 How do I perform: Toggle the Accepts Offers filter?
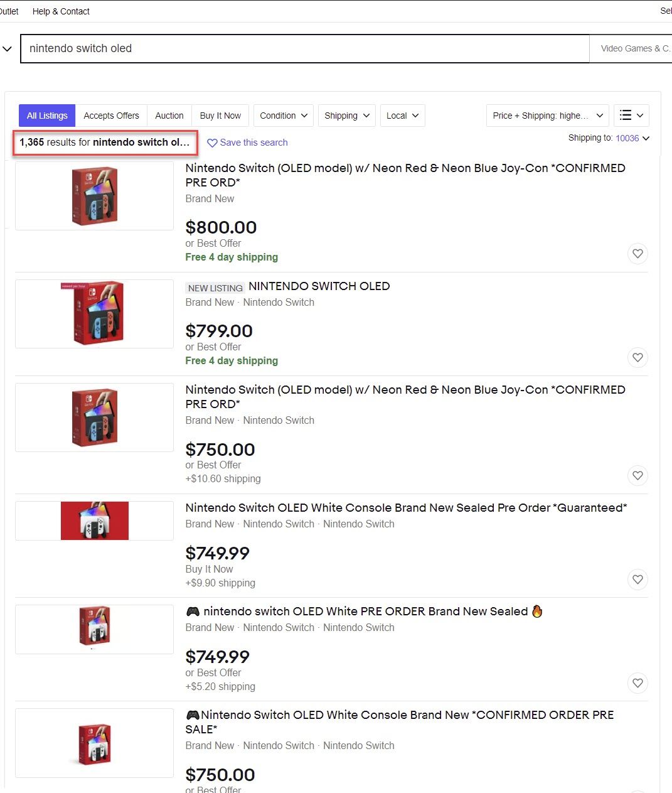111,116
